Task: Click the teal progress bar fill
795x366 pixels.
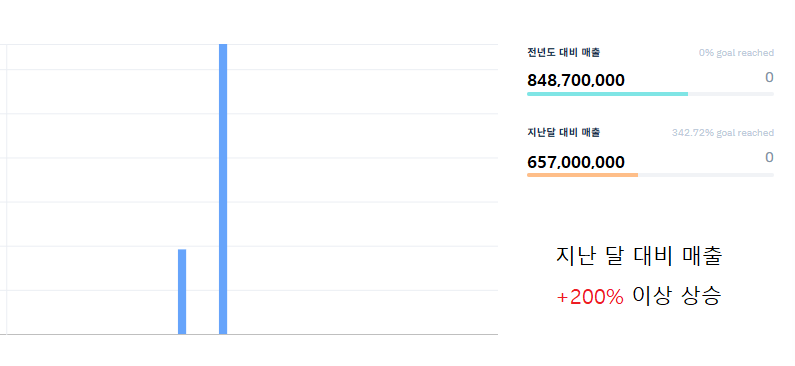Action: click(x=607, y=94)
